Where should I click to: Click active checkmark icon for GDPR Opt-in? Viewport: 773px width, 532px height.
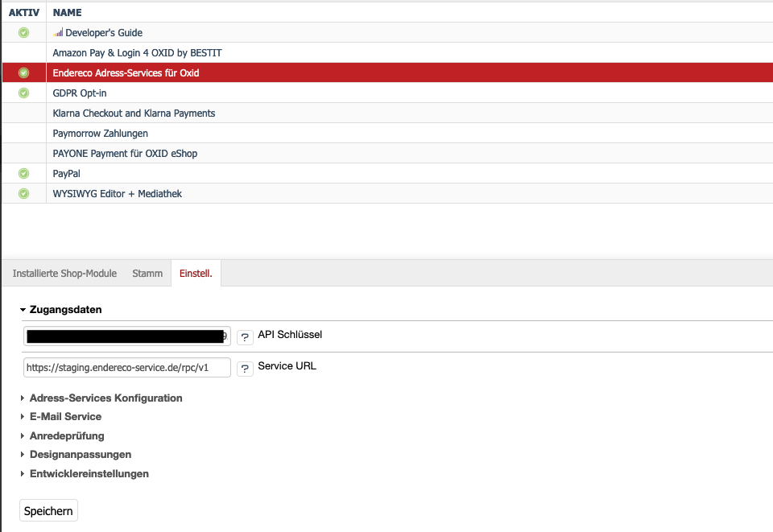pos(23,93)
